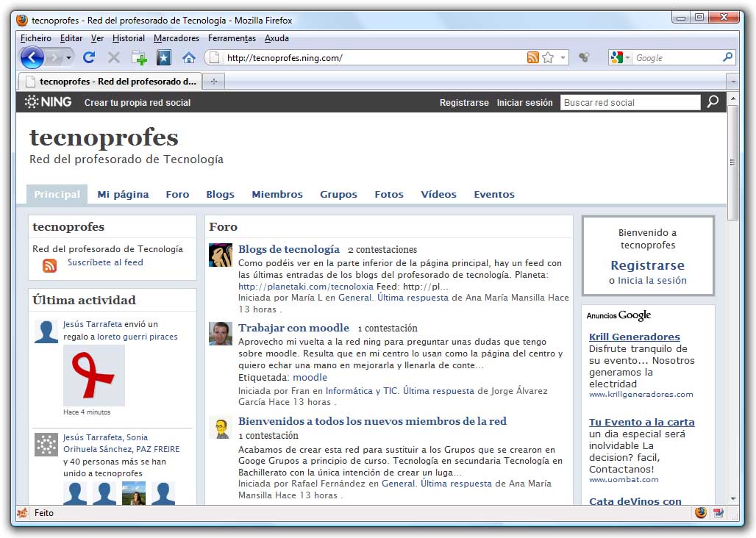Click the avatar next to Bienvenidos a todos post

221,428
